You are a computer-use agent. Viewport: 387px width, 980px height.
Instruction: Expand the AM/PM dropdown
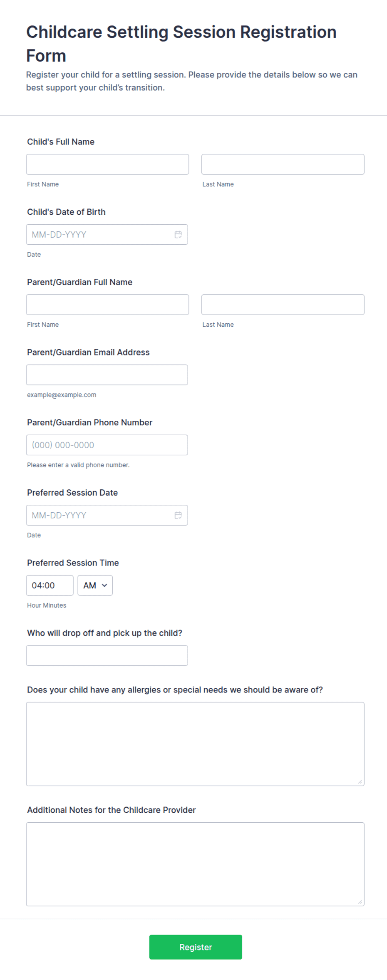(x=95, y=586)
